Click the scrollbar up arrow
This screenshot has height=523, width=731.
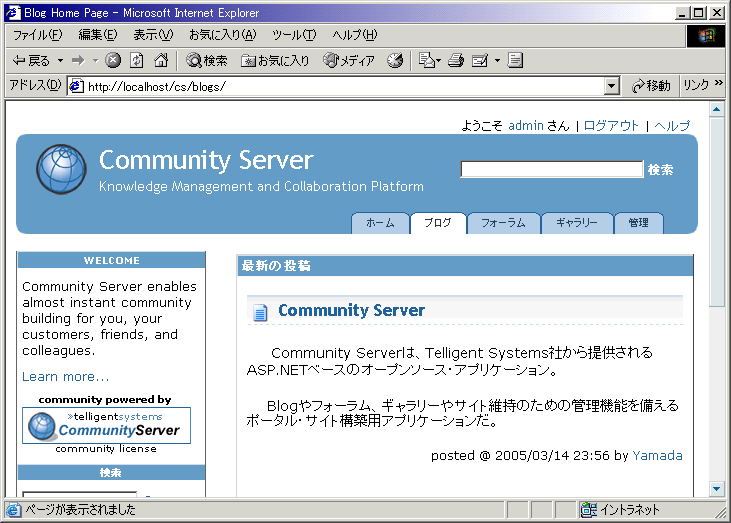717,110
